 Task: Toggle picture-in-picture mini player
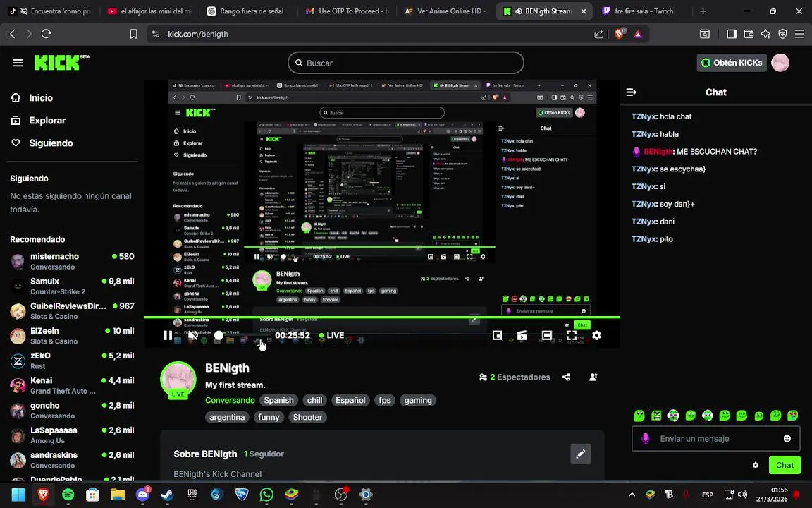tap(497, 335)
